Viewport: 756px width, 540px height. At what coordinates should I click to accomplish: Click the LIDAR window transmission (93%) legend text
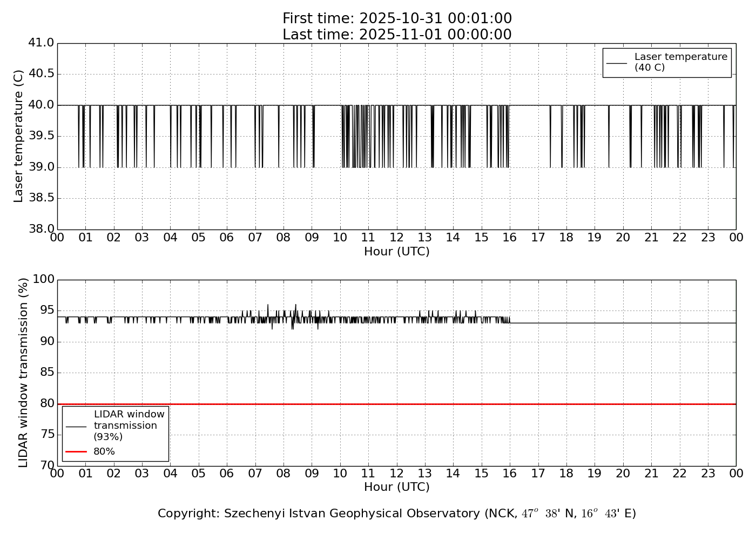(x=129, y=426)
